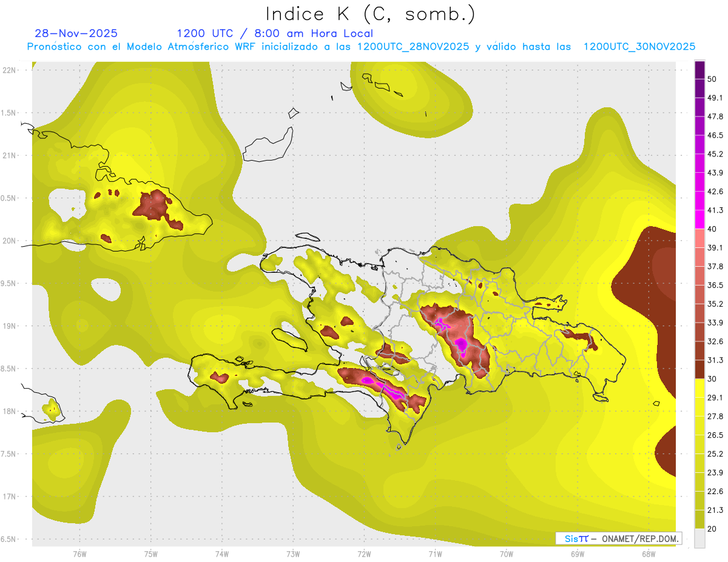Click the "73W" longitude label
The width and height of the screenshot is (728, 562).
click(293, 554)
